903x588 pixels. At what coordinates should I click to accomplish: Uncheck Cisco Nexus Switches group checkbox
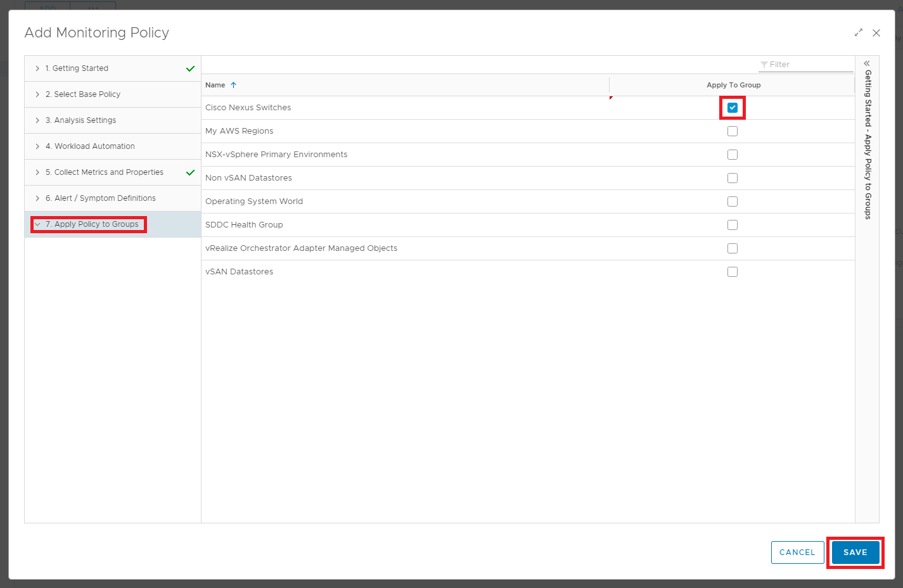click(x=733, y=108)
